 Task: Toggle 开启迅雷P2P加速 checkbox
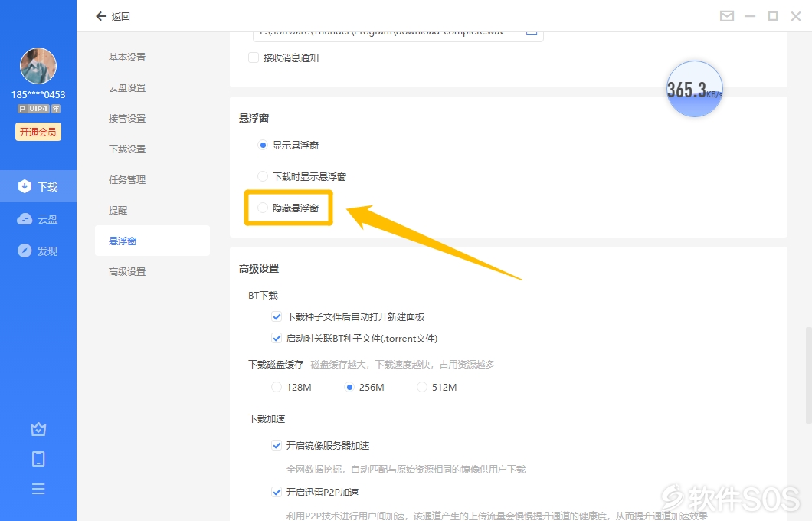coord(277,492)
